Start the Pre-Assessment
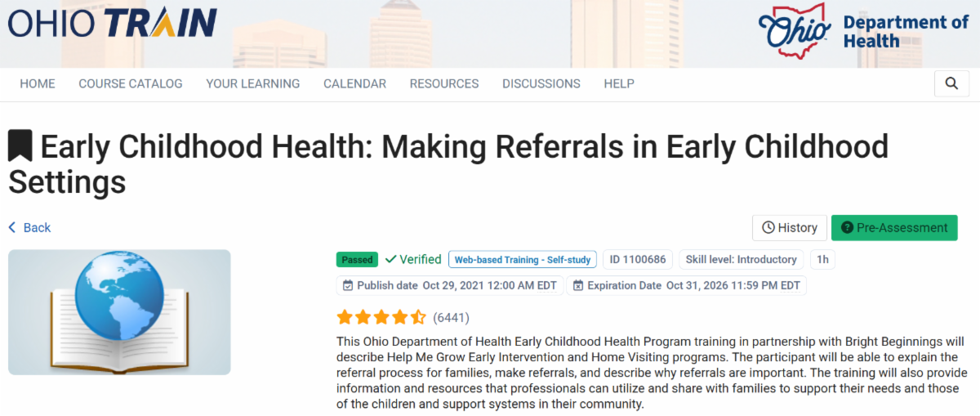The width and height of the screenshot is (980, 416). click(894, 228)
